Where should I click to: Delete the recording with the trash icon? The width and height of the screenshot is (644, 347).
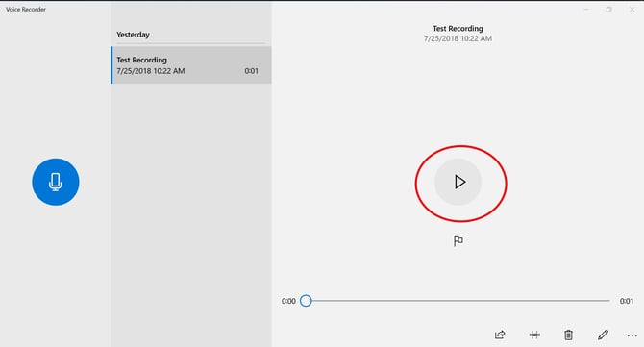[x=568, y=335]
